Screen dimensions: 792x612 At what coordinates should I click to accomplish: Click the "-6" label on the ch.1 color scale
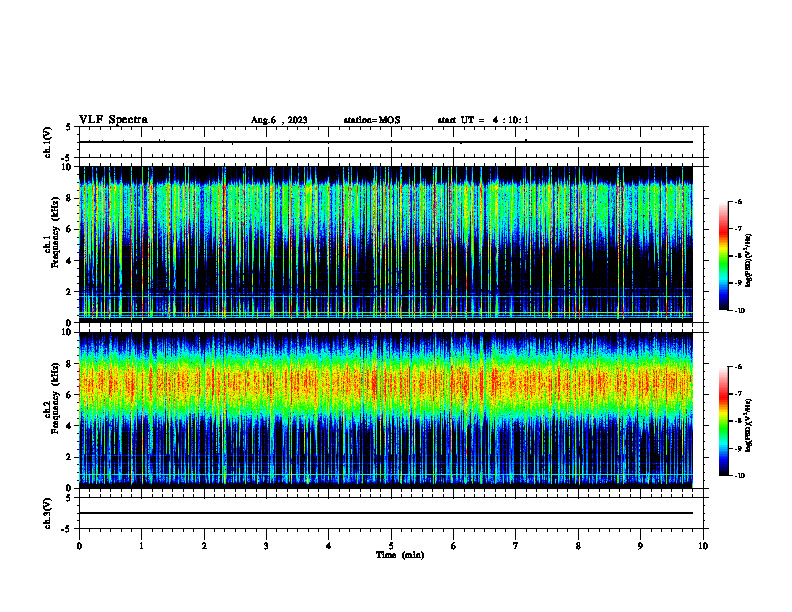click(x=738, y=201)
